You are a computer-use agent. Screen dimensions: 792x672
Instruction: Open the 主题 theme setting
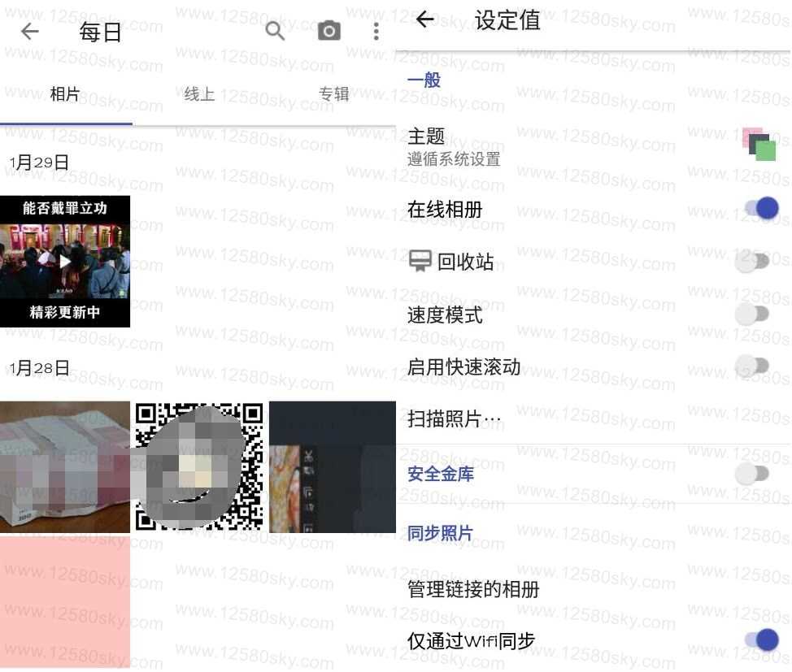(x=594, y=146)
